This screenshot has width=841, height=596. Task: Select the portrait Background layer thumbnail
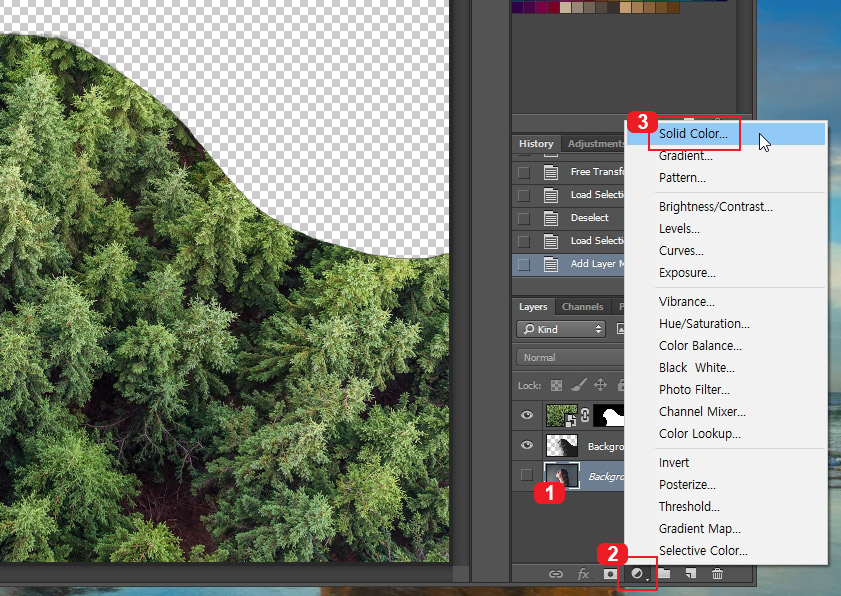click(x=562, y=475)
